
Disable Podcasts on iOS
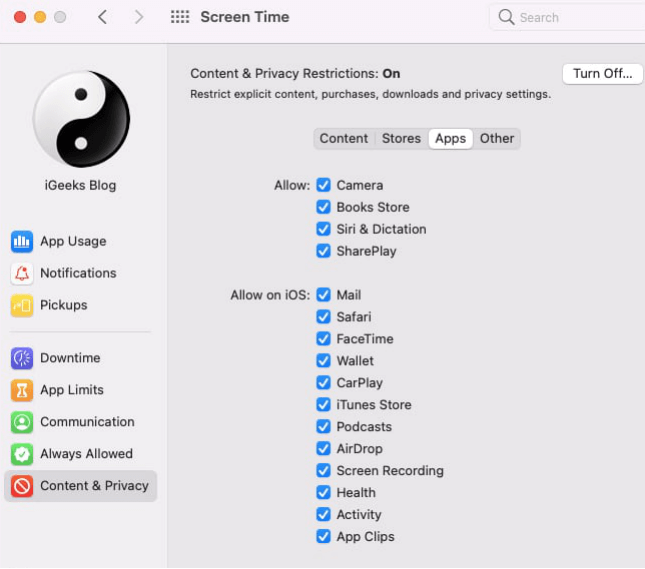(x=323, y=427)
